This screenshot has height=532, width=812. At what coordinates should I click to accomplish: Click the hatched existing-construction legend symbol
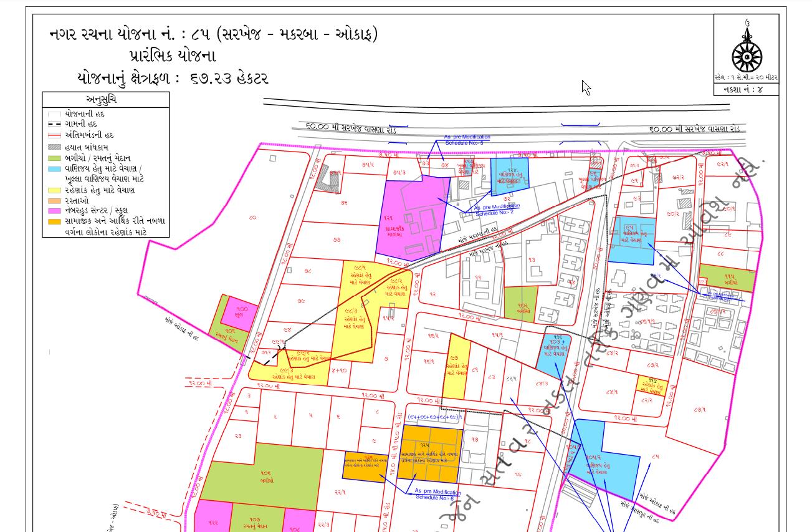click(53, 147)
